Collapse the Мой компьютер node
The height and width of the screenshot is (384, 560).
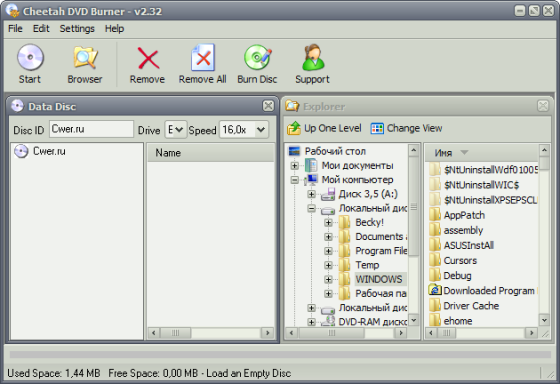(294, 180)
